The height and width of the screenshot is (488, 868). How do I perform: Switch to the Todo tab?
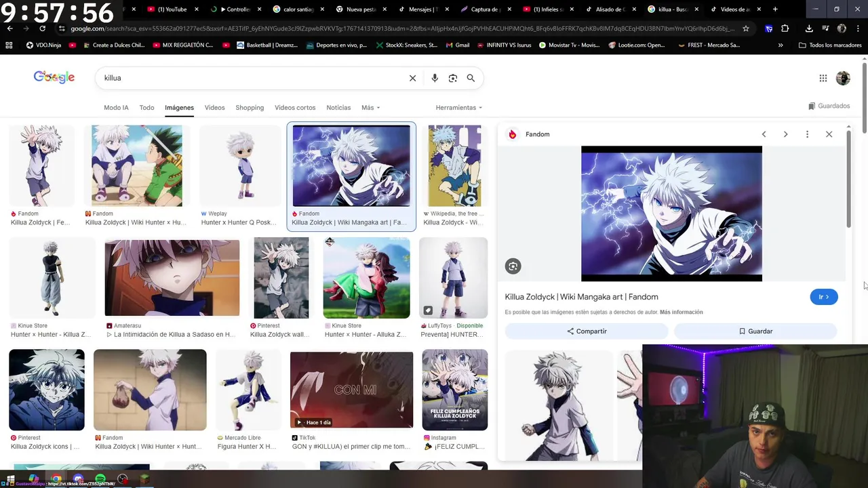(x=146, y=108)
